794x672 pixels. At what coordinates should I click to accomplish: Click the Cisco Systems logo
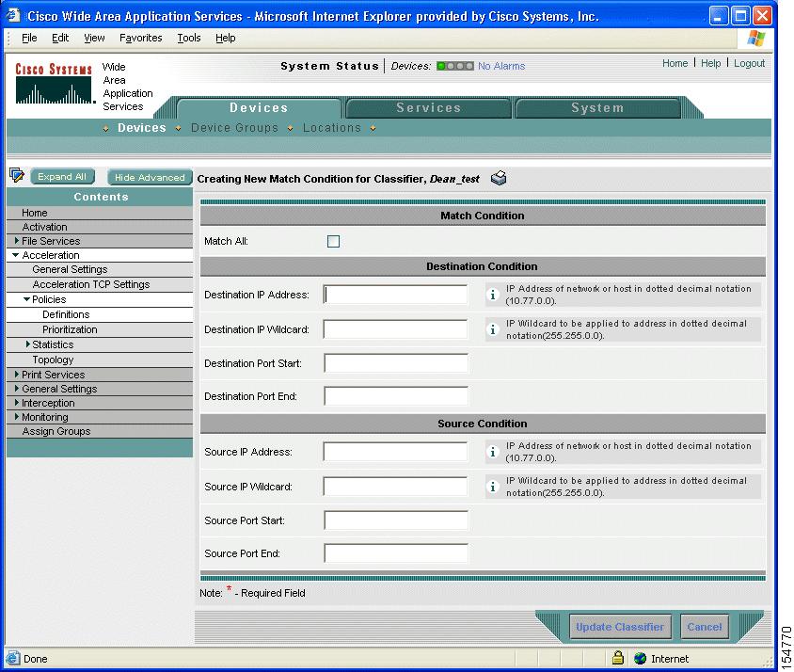tap(54, 84)
